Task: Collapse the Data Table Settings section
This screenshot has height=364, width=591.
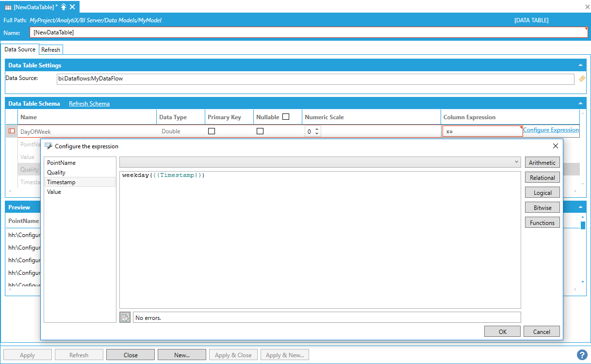Action: (580, 65)
